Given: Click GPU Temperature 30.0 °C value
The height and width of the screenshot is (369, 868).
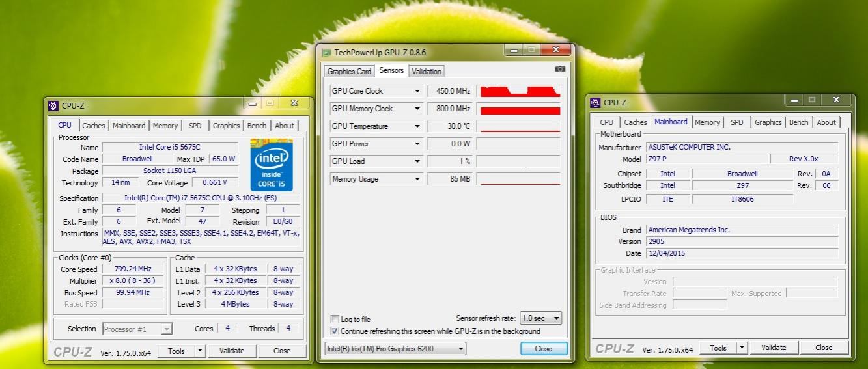Looking at the screenshot, I should [x=451, y=126].
